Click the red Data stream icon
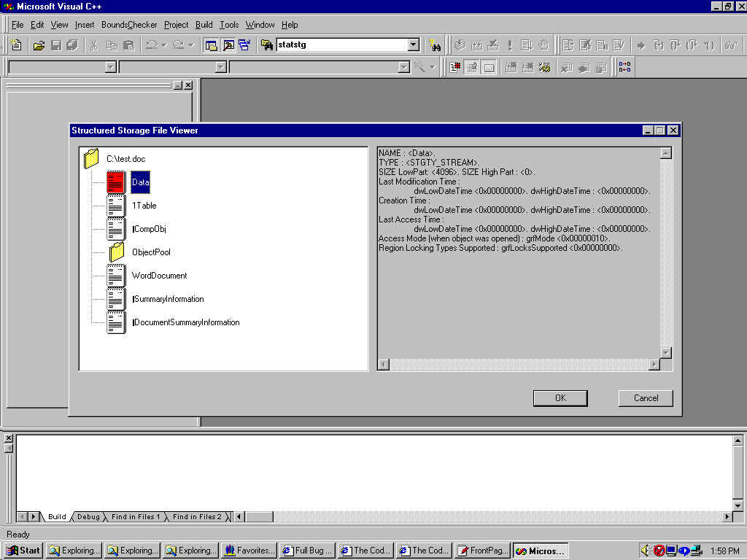747x560 pixels. click(116, 182)
